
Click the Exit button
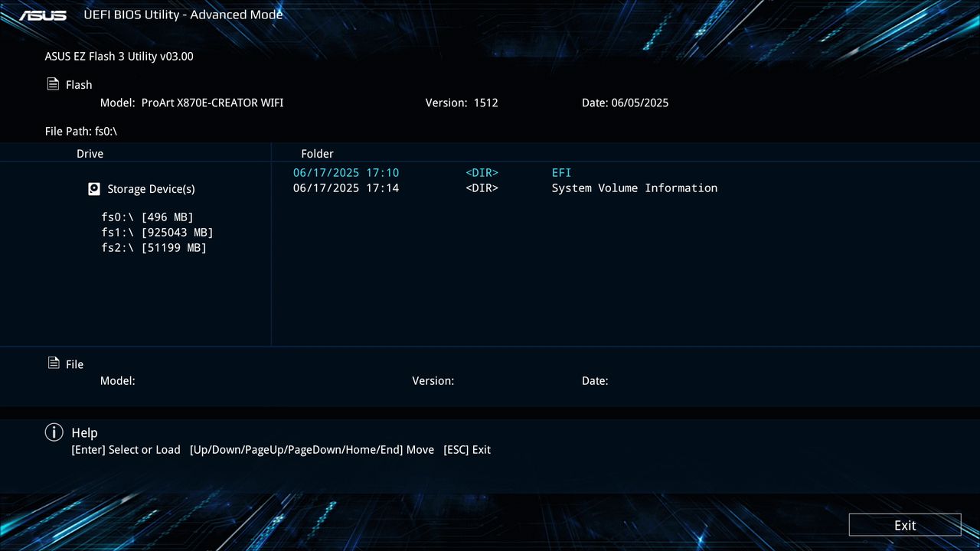click(x=904, y=525)
